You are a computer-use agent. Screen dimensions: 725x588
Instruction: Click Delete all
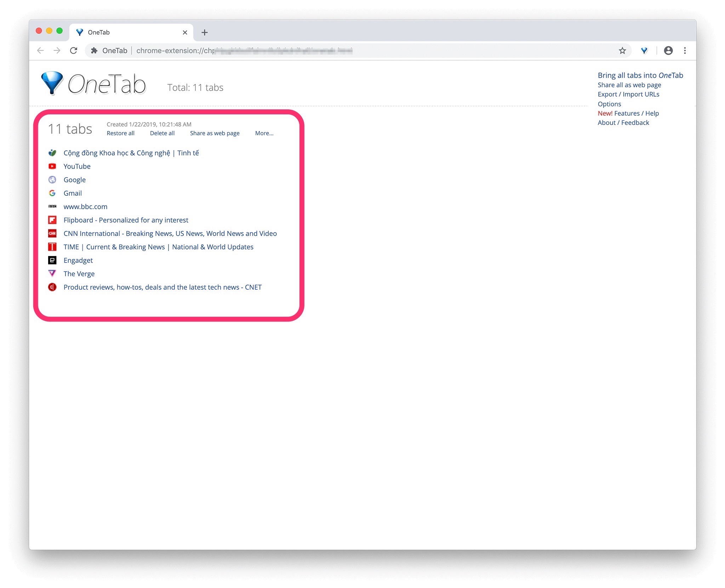162,133
